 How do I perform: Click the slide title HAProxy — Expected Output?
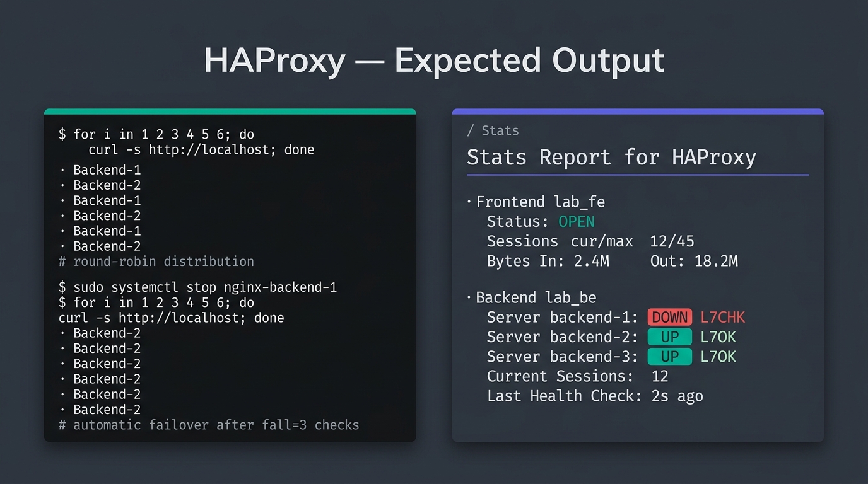tap(434, 61)
